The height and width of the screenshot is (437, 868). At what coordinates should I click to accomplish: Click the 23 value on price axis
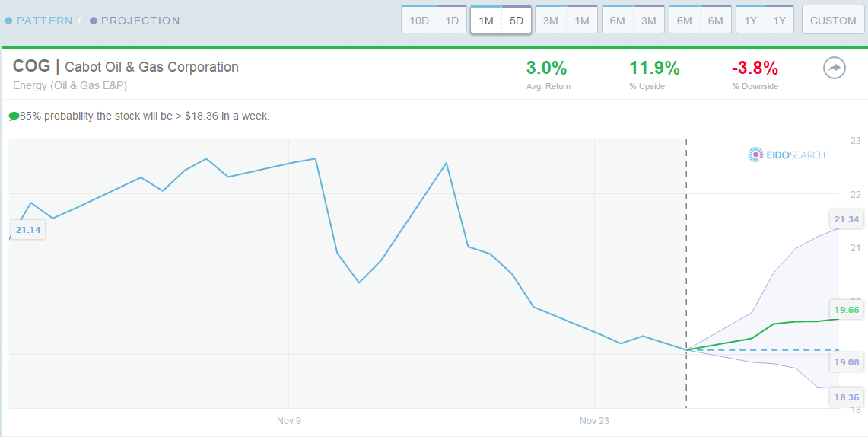[855, 140]
